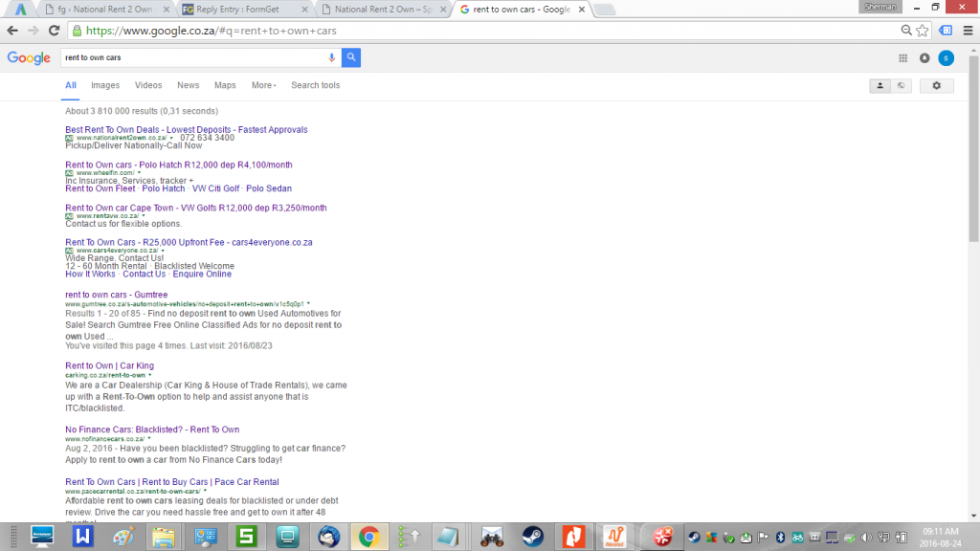Open the zoom magnifier in address bar
The image size is (980, 551).
coord(906,31)
